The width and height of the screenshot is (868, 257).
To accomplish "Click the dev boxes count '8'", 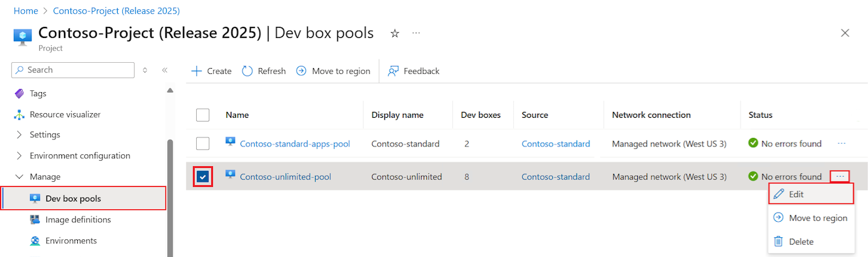I will [x=467, y=177].
